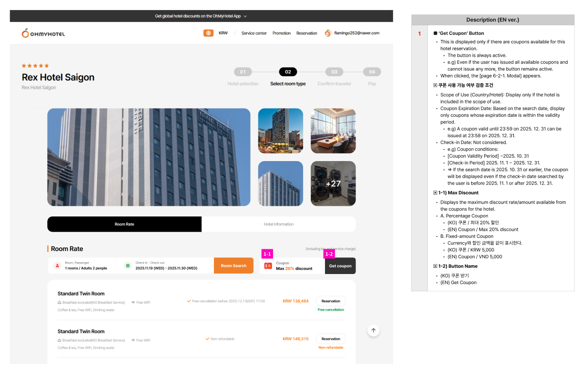Open the KRW currency selector
This screenshot has height=376, width=588.
pos(223,33)
